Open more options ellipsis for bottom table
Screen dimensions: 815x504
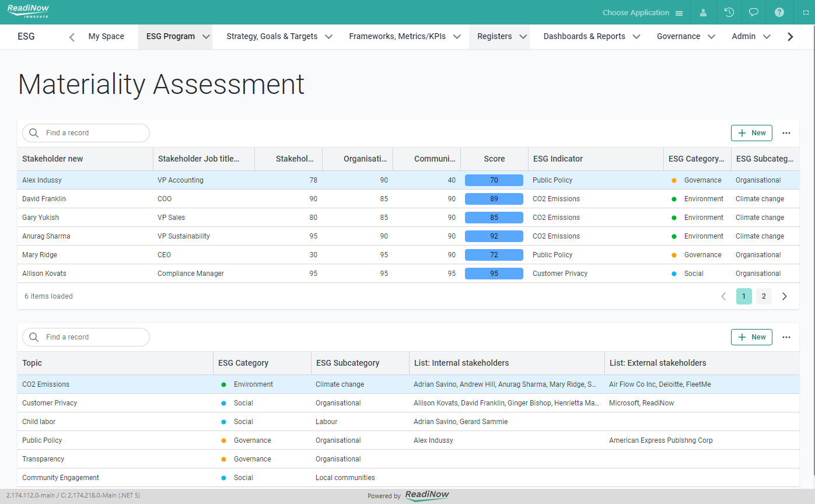point(786,337)
